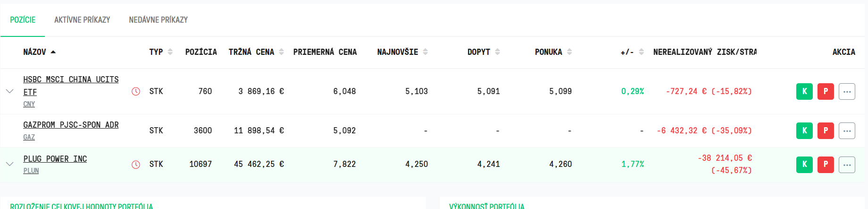Expand the Plug Power Inc row chevron

point(9,164)
